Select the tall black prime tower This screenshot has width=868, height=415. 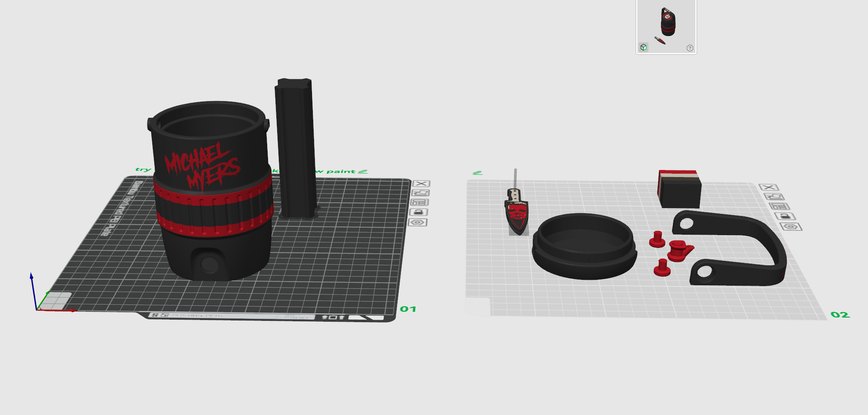[x=295, y=148]
